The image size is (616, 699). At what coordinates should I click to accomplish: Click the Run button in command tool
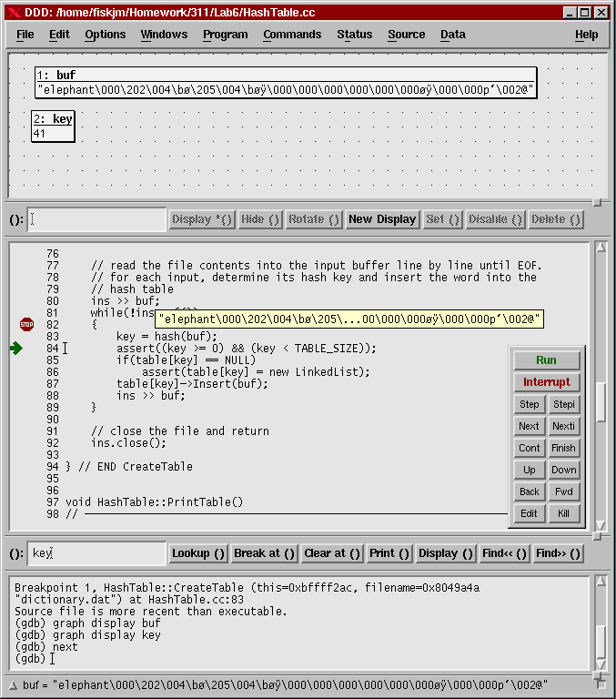tap(546, 360)
